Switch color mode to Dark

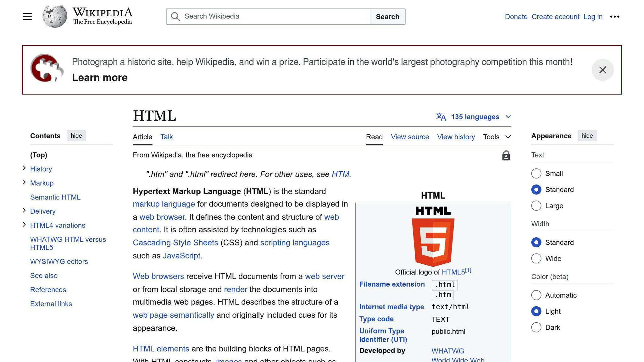[536, 327]
